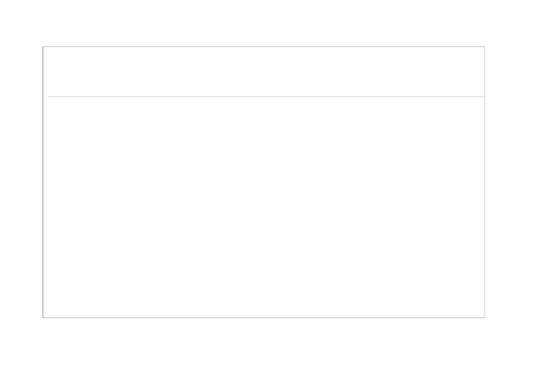The image size is (554, 392).
Task: Click the second column divider tick at bottom edge
Action: [x=291, y=317]
